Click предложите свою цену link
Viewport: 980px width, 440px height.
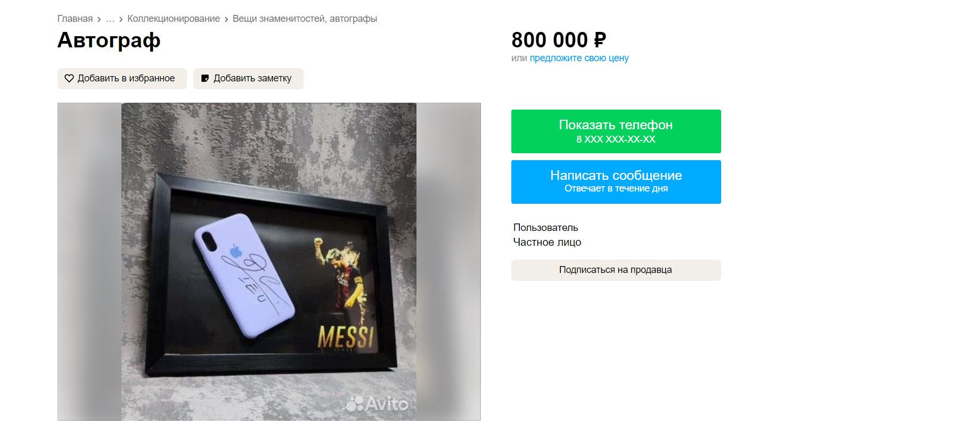pyautogui.click(x=579, y=58)
